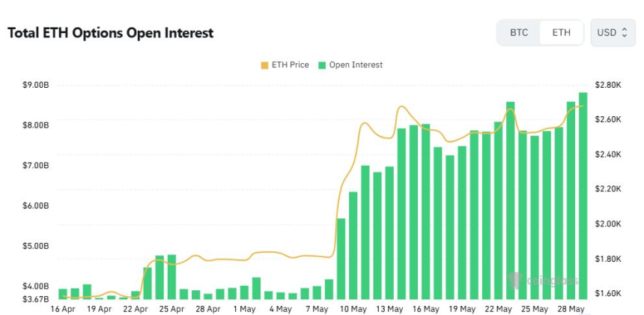
Task: Select the ETH tab
Action: (x=561, y=32)
